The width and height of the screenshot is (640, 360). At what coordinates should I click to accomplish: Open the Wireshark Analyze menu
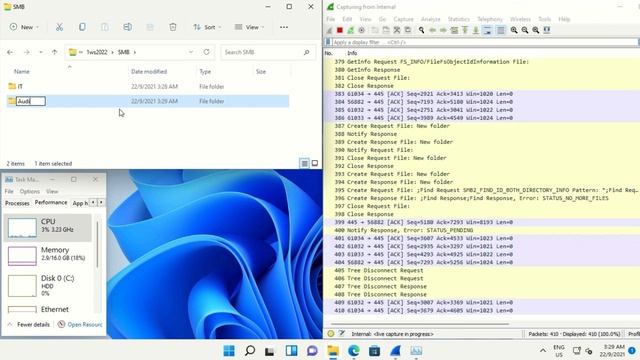pyautogui.click(x=430, y=19)
